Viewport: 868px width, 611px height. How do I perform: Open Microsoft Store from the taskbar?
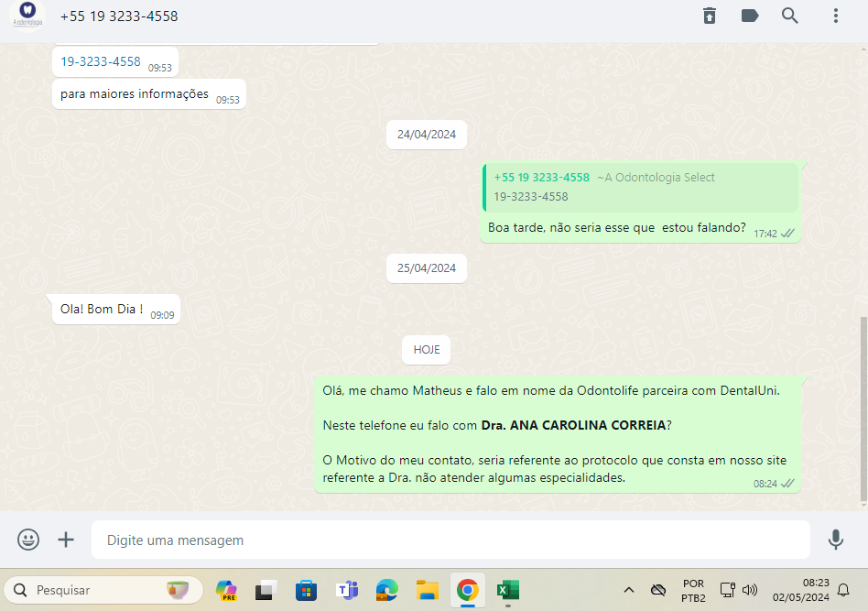(306, 591)
